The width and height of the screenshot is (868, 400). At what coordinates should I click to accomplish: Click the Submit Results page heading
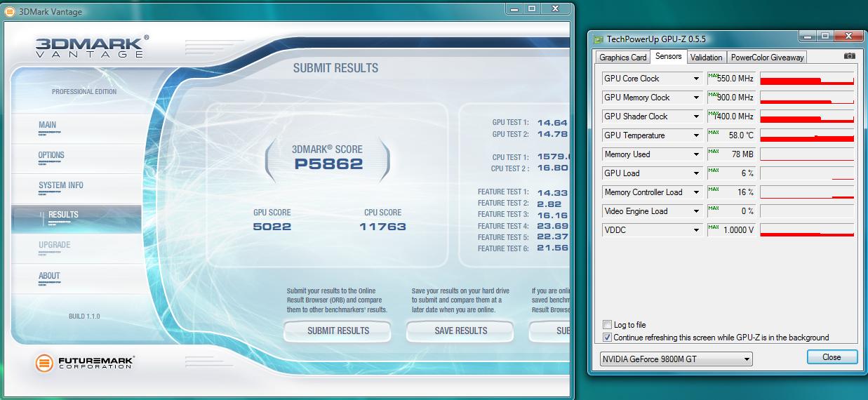[x=335, y=68]
